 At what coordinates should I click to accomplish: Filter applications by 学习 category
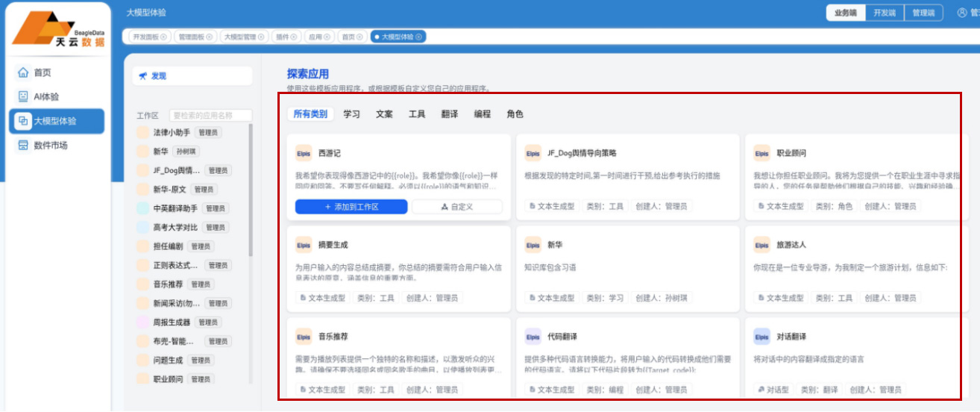352,114
